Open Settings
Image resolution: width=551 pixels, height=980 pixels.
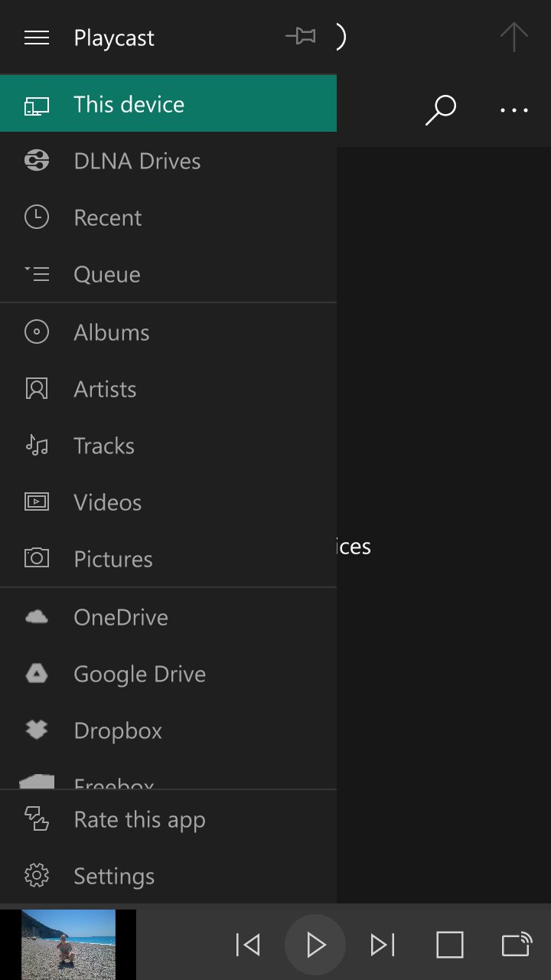click(x=168, y=876)
